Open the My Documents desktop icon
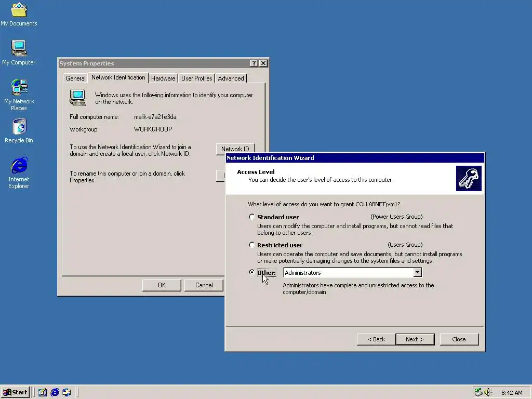Image resolution: width=532 pixels, height=399 pixels. (x=19, y=14)
